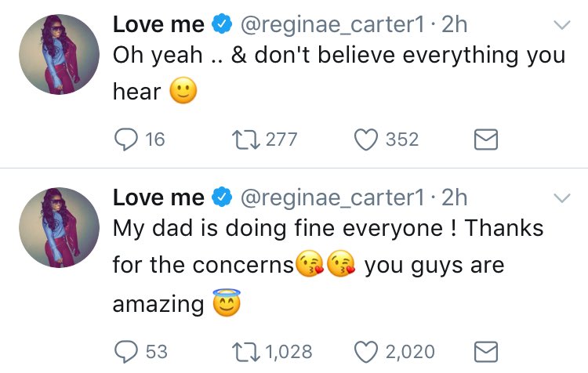Reply to the "don't believe everything" tweet
This screenshot has width=588, height=373.
[x=126, y=139]
